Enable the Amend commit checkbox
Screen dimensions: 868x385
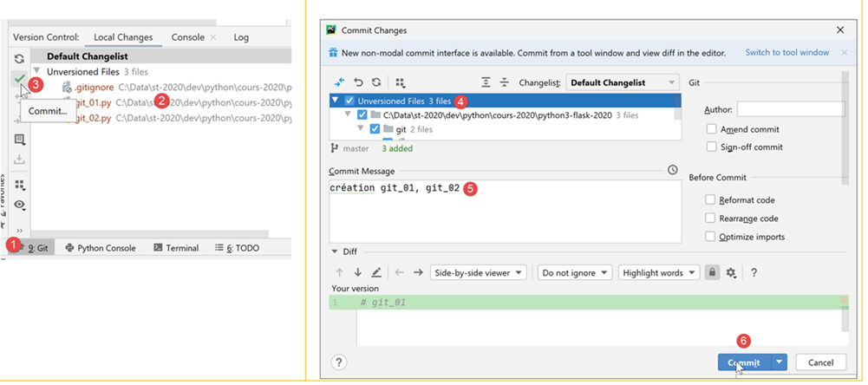tap(712, 129)
